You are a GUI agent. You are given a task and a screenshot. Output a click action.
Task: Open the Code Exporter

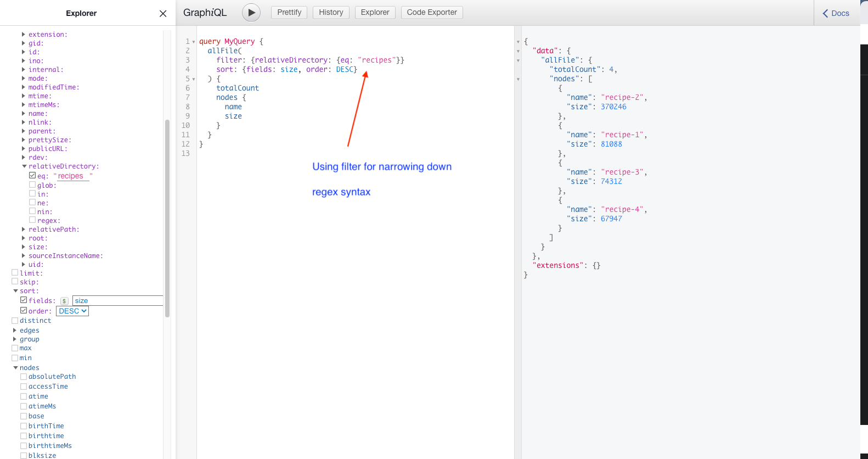(432, 12)
